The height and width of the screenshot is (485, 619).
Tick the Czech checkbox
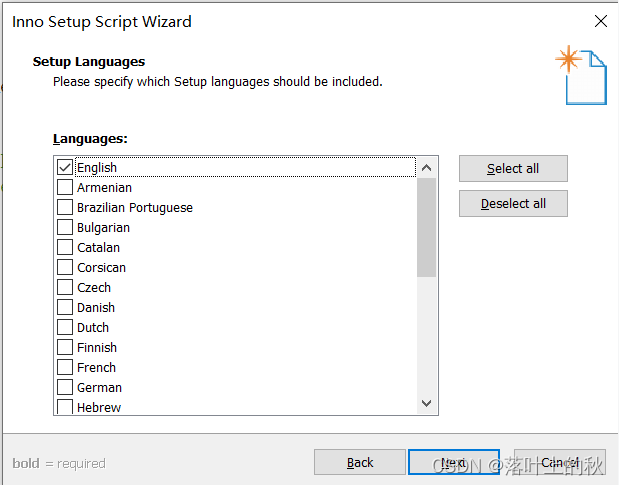[x=65, y=287]
